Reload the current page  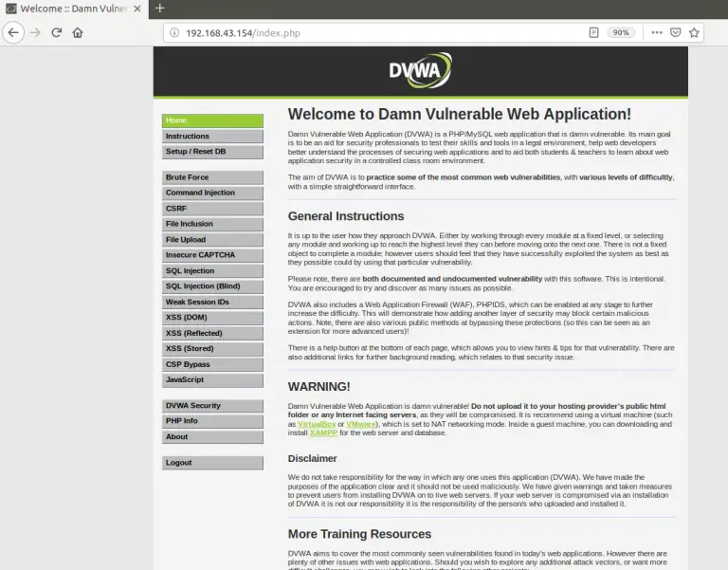pos(57,32)
